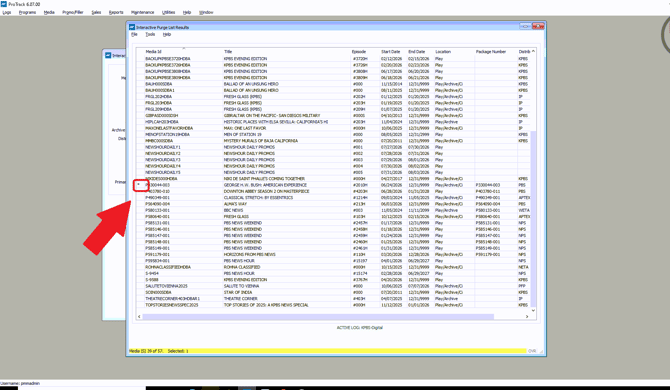The width and height of the screenshot is (670, 390).
Task: Click the P591179-001 package number cell
Action: 488,254
